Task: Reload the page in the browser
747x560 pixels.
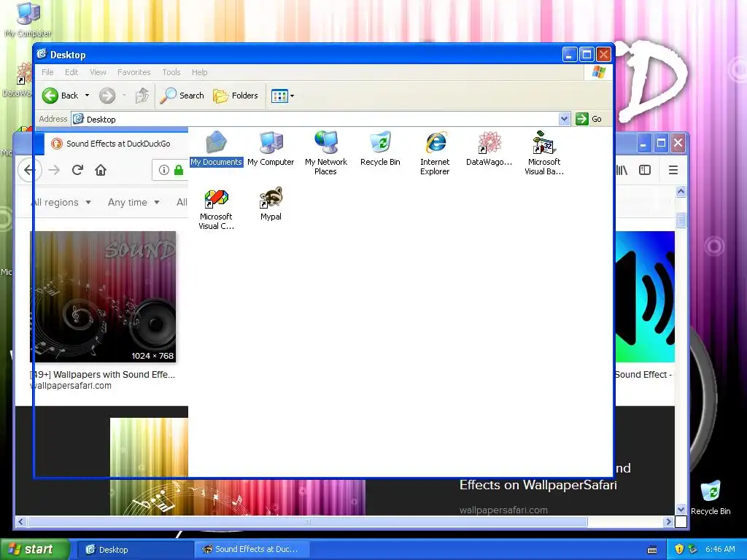Action: click(x=77, y=170)
